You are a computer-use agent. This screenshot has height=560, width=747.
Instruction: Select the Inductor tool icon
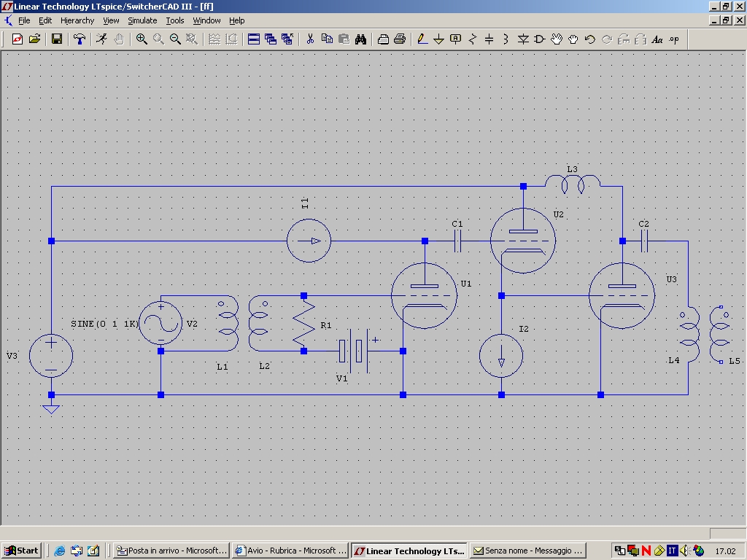pos(506,39)
